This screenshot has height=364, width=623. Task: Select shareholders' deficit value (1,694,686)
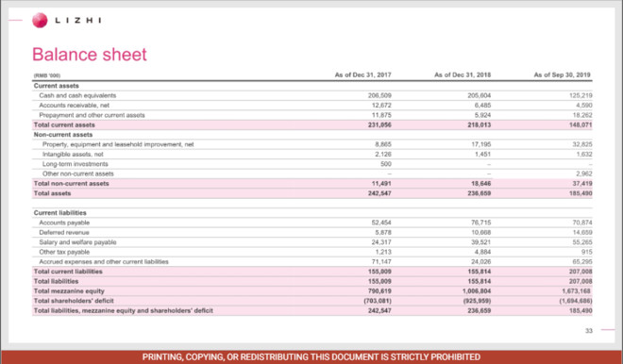point(576,301)
